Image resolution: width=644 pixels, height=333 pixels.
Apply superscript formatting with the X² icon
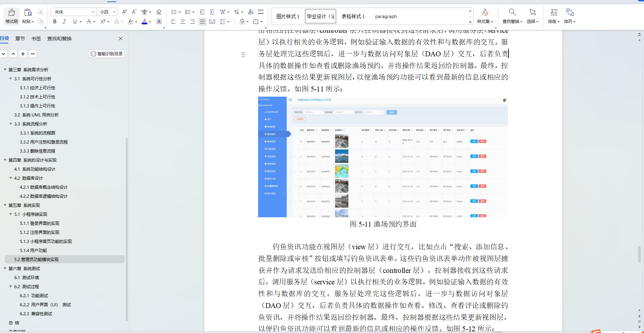click(103, 22)
